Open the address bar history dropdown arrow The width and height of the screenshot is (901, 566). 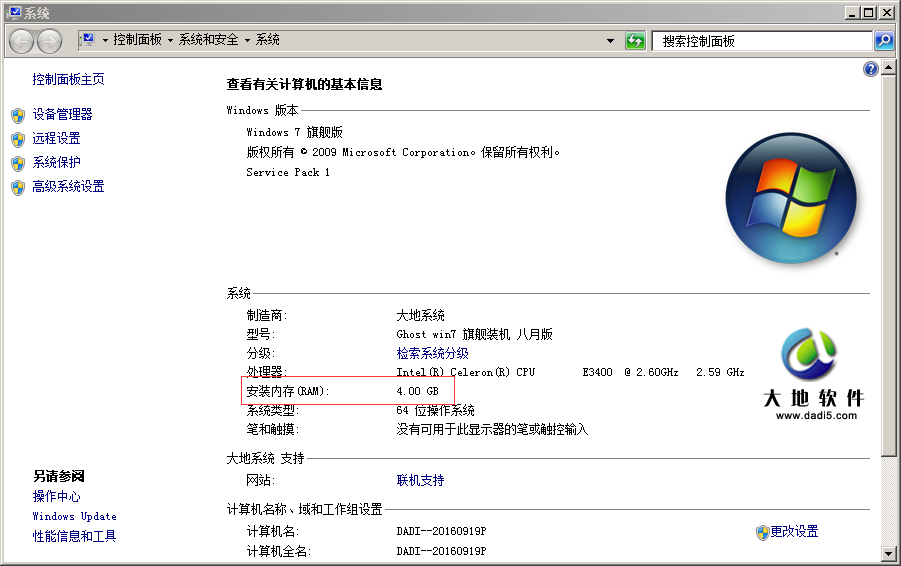[x=611, y=41]
